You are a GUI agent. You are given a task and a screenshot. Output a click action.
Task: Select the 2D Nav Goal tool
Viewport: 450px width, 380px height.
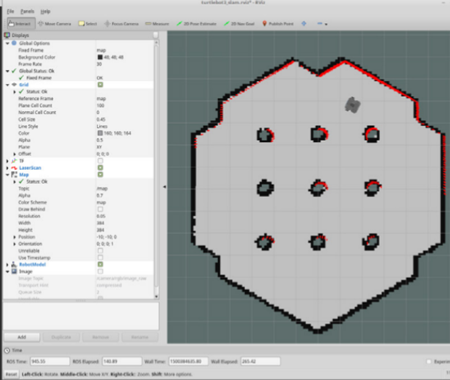point(239,24)
